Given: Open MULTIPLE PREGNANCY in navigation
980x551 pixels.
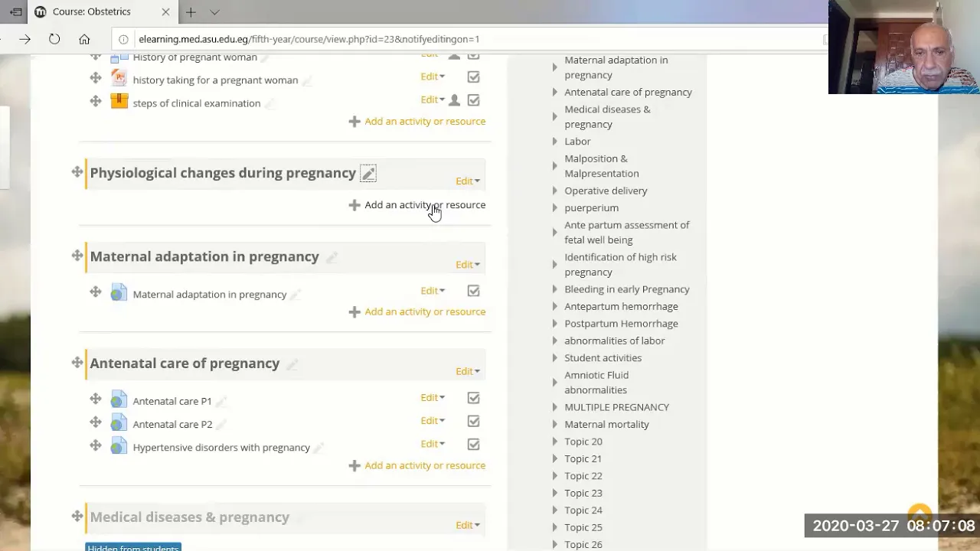Looking at the screenshot, I should (x=616, y=407).
